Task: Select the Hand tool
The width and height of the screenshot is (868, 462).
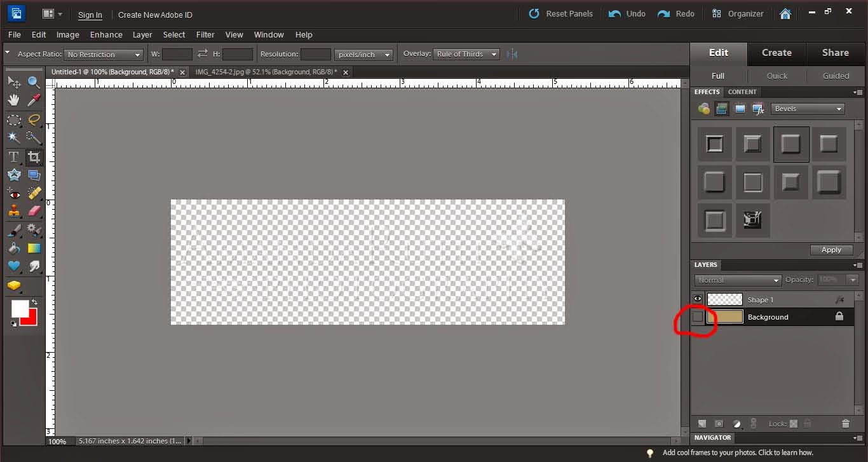Action: [14, 100]
